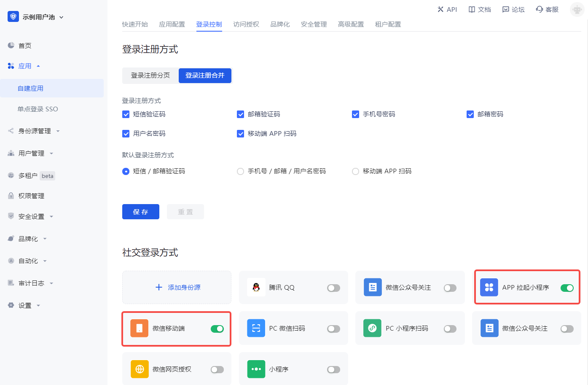Click the 小程序 green dots icon
The image size is (588, 385).
click(256, 369)
